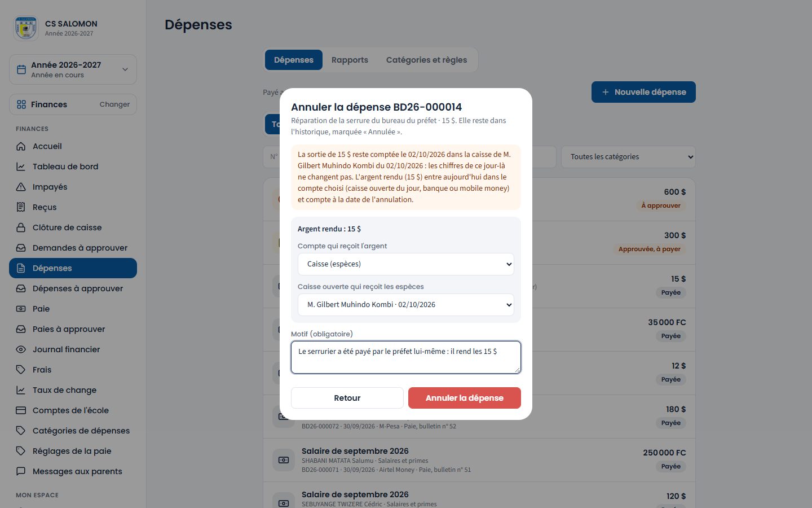Image resolution: width=812 pixels, height=508 pixels.
Task: Click the Retour button
Action: click(x=347, y=398)
